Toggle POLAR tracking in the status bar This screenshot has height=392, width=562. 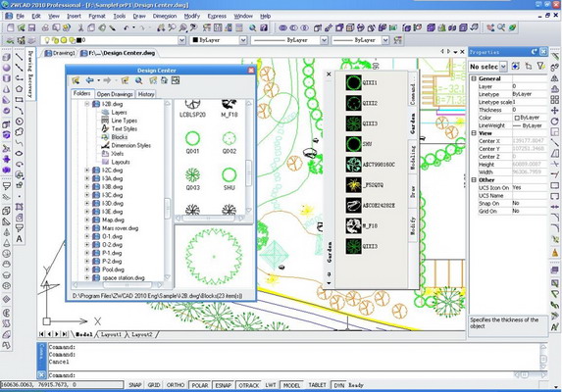click(x=200, y=385)
